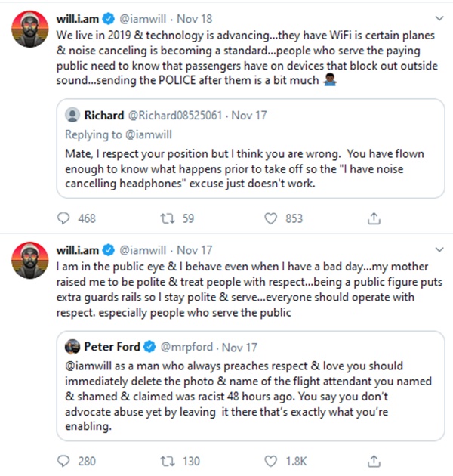453x476 pixels.
Task: Like the tweet with 1.8K likes
Action: (x=272, y=460)
